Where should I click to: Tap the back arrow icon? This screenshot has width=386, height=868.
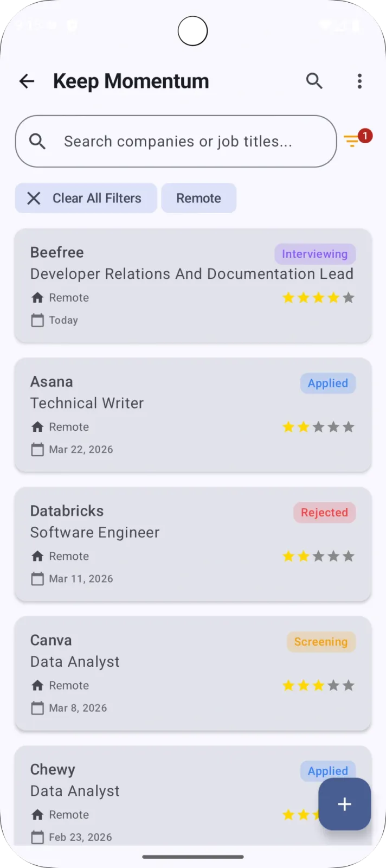point(27,81)
